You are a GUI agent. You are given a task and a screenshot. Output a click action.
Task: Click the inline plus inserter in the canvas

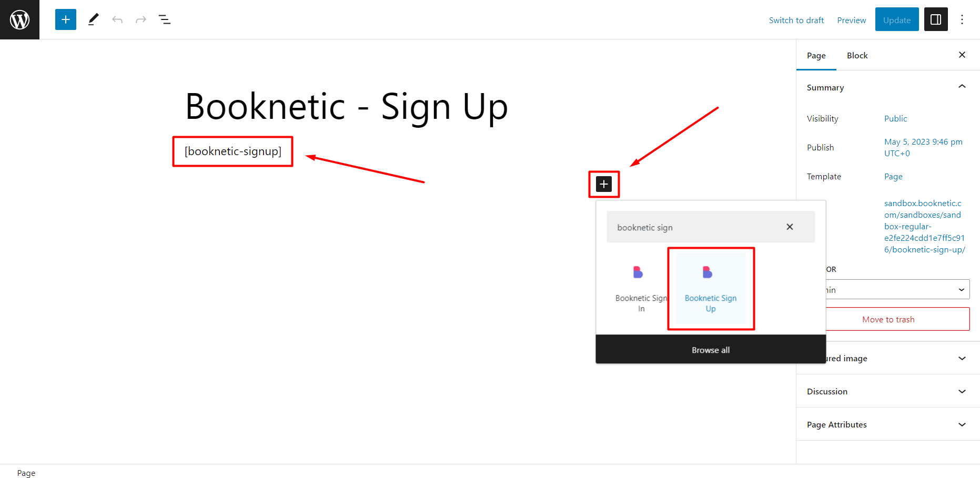click(603, 184)
